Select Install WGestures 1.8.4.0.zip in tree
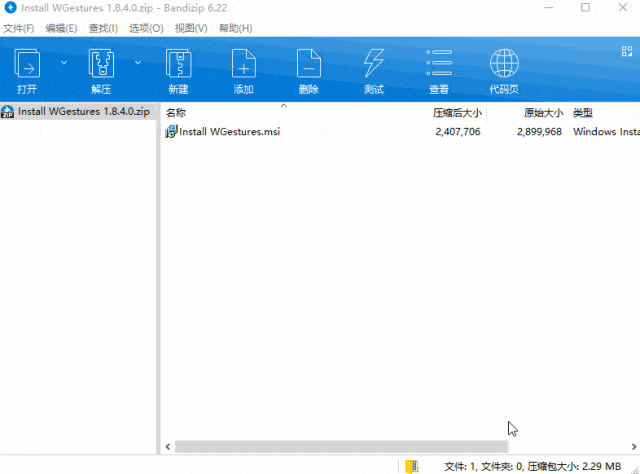 click(x=78, y=111)
